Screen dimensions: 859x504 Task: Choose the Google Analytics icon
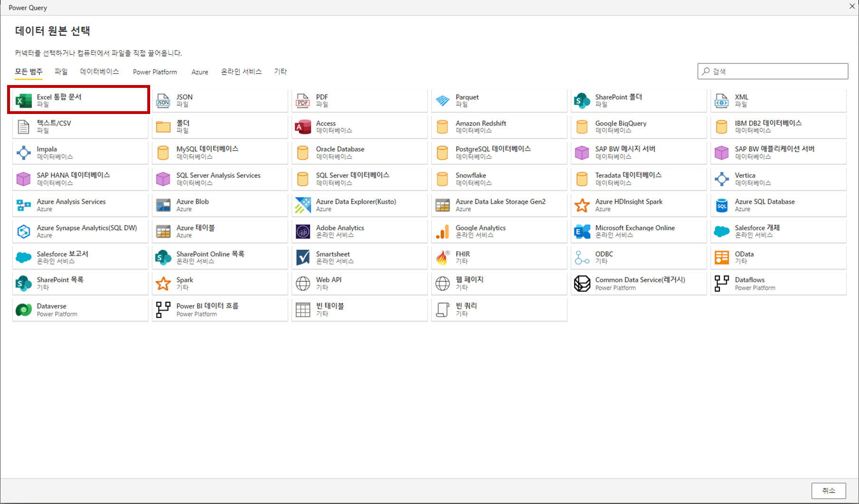(442, 231)
